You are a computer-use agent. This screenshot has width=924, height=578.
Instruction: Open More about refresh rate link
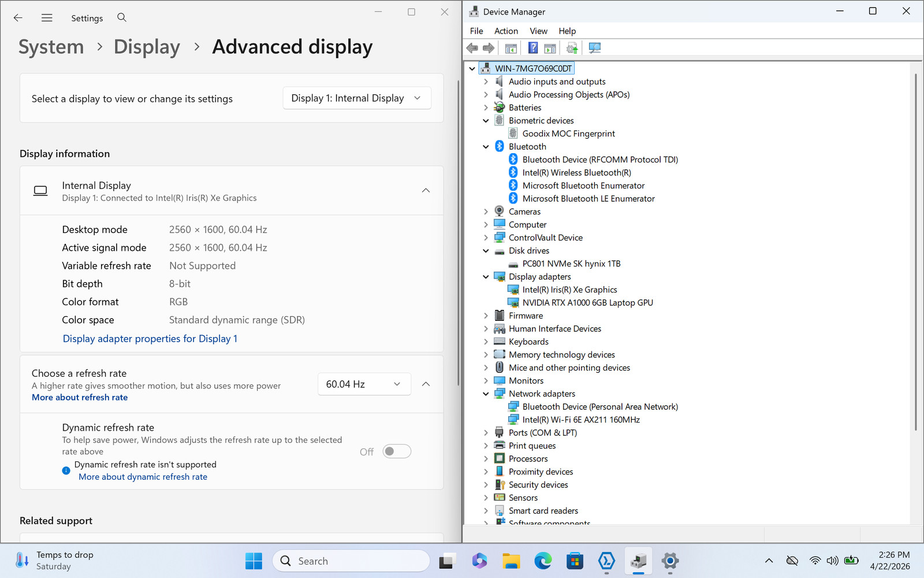coord(80,398)
